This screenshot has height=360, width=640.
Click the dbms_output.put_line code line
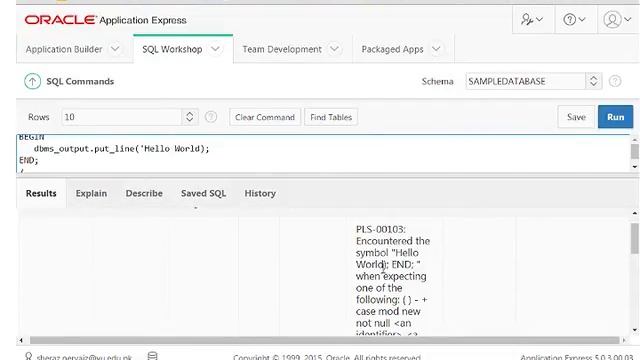tap(122, 149)
